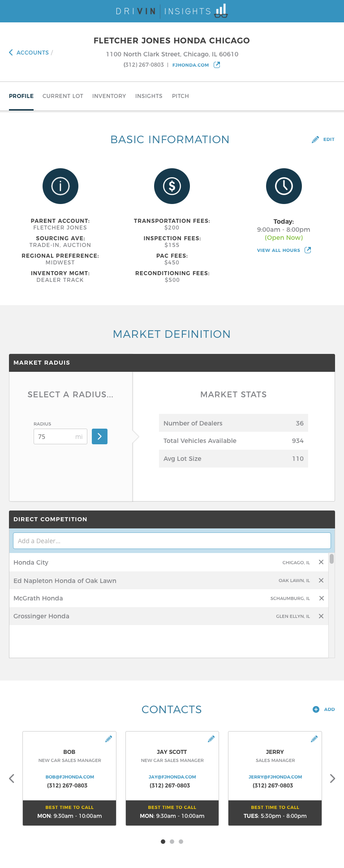This screenshot has height=868, width=344.
Task: Click View All Hours link
Action: [279, 250]
